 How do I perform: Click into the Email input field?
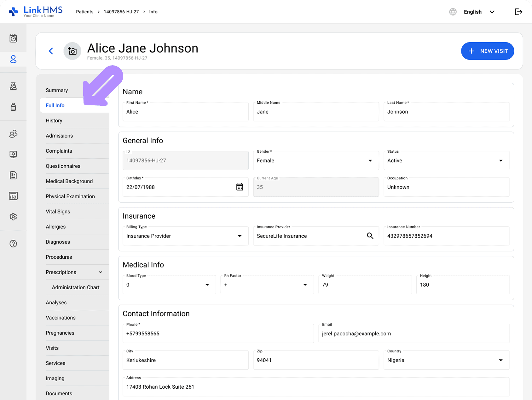(x=413, y=334)
